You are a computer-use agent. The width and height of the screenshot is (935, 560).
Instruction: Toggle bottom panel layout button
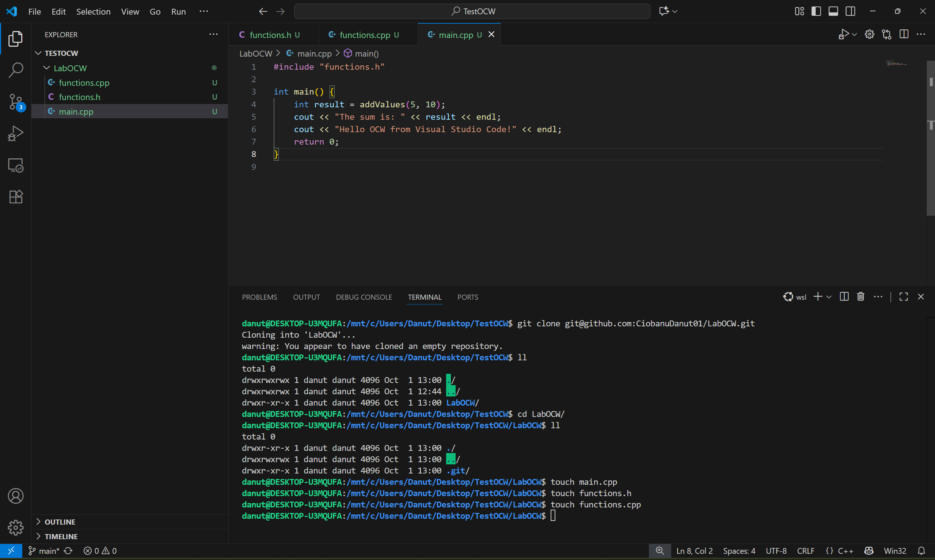(833, 11)
